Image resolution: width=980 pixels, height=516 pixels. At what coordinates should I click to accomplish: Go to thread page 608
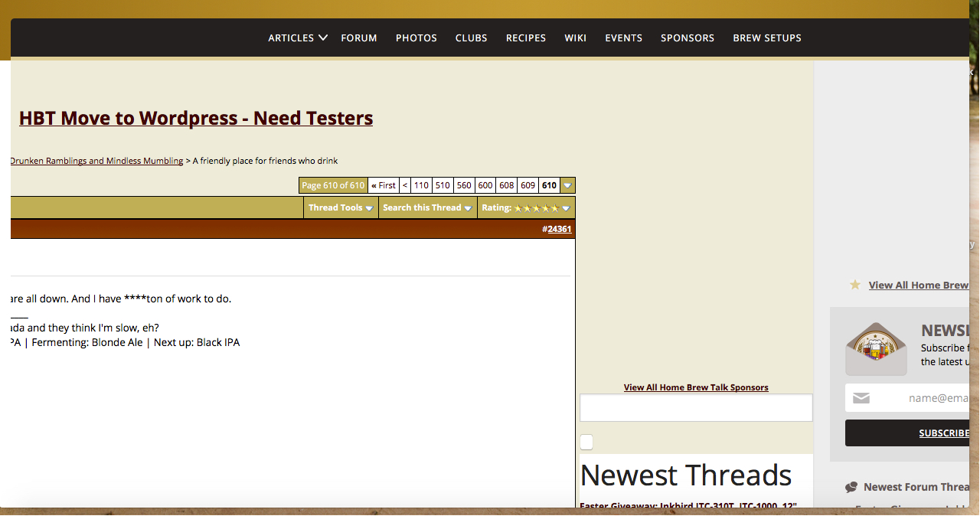point(507,185)
